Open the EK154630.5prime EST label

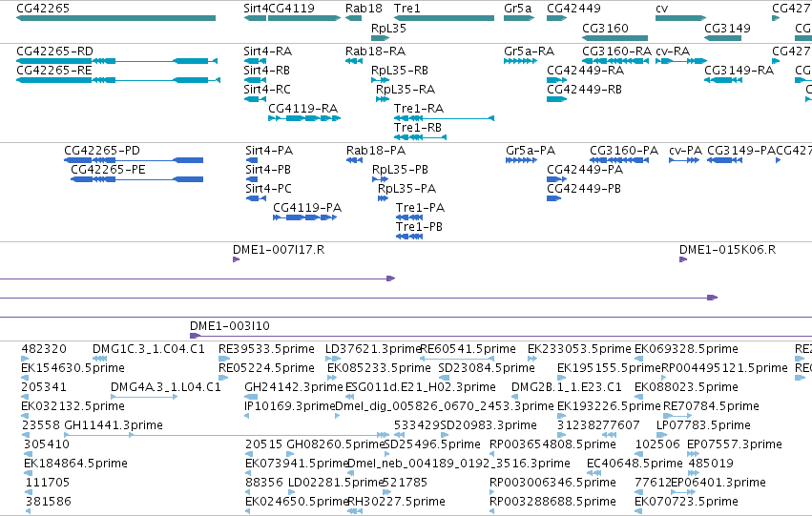click(x=73, y=368)
